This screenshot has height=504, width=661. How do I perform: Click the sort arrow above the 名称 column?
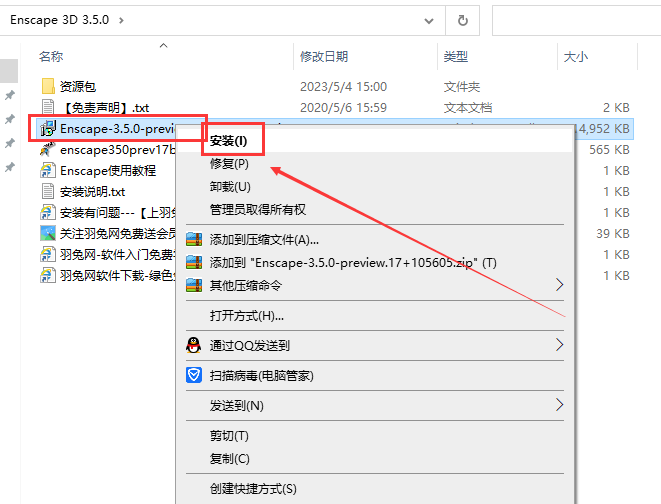164,46
